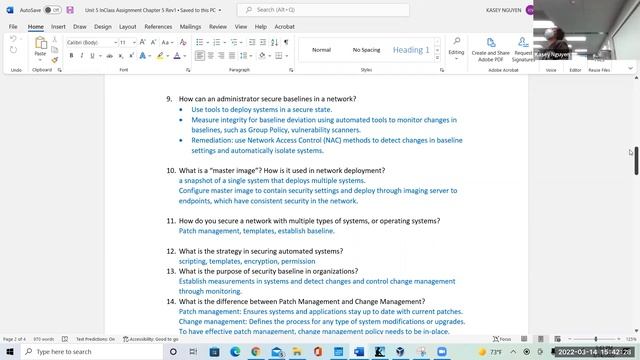The image size is (640, 360).
Task: Align text to the right
Action: click(x=221, y=56)
